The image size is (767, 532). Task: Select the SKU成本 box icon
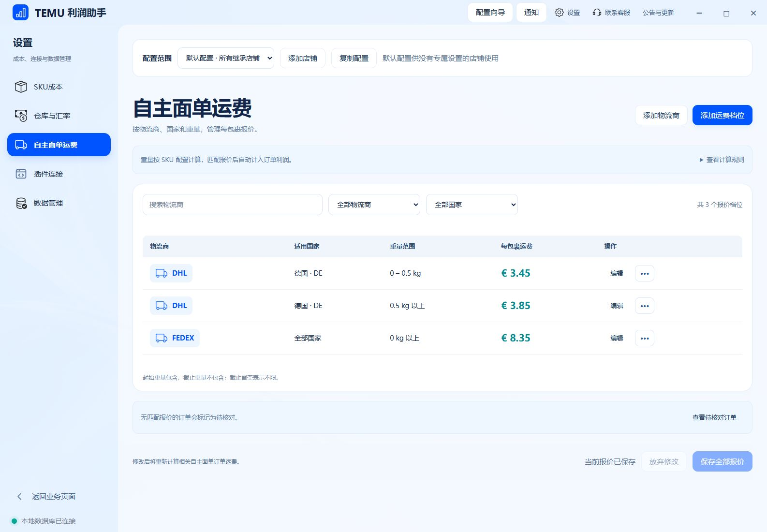pyautogui.click(x=21, y=87)
